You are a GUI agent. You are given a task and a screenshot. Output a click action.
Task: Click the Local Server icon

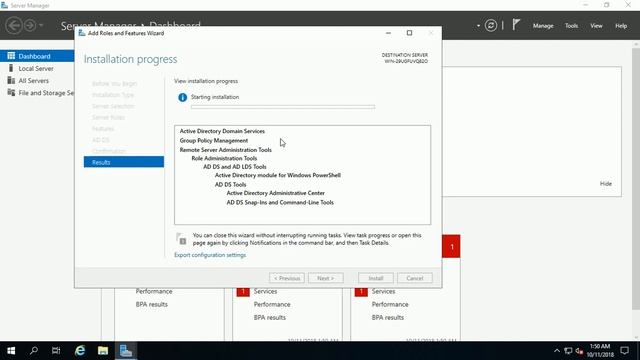11,68
